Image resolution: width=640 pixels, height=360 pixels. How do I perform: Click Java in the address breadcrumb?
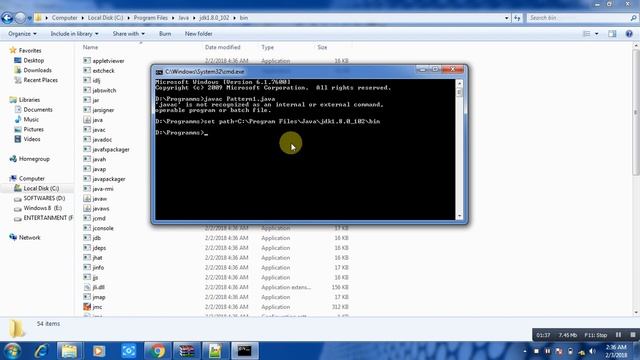184,18
